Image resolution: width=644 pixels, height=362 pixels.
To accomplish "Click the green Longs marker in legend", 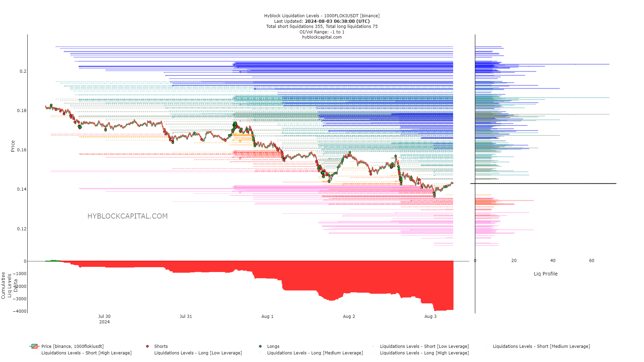I will 260,346.
